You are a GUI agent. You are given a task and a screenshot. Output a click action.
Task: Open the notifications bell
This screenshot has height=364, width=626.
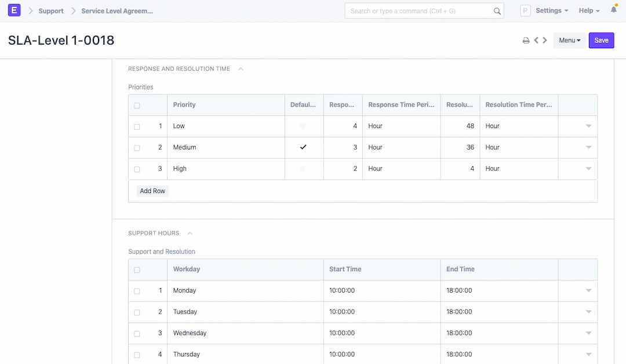(614, 10)
